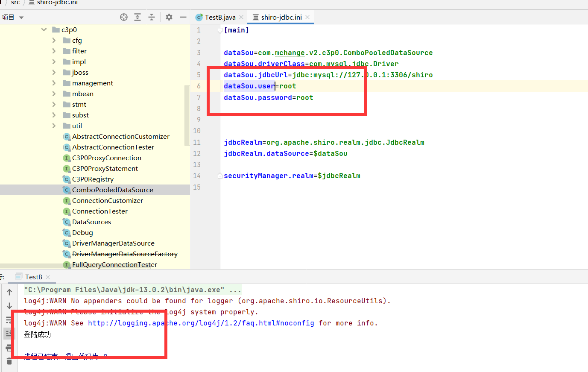Close the TestB.java tab

241,17
